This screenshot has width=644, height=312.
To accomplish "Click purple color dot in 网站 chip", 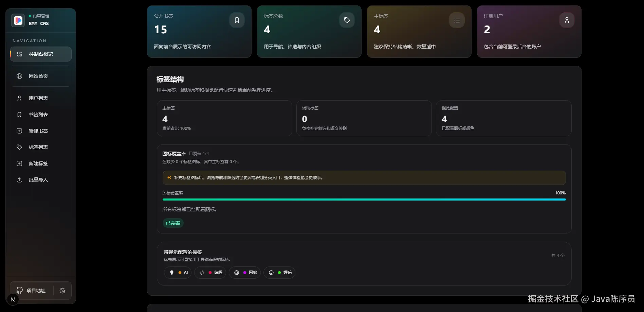I will click(x=245, y=273).
